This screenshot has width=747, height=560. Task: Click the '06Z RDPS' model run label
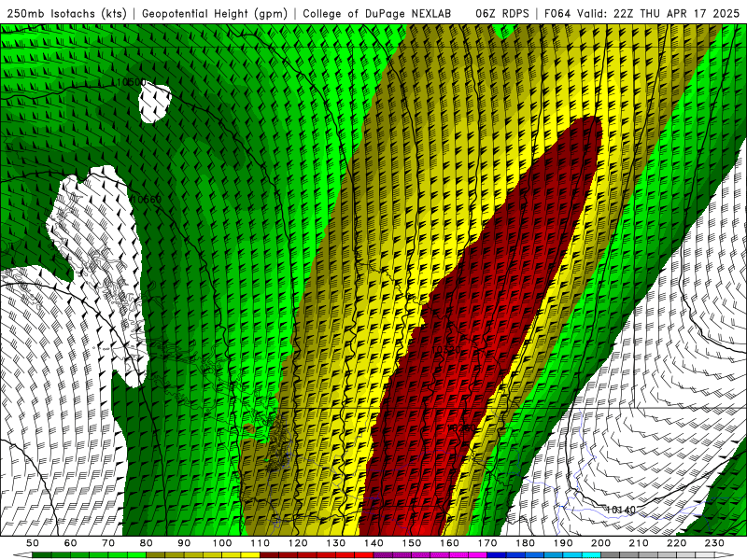coord(502,14)
